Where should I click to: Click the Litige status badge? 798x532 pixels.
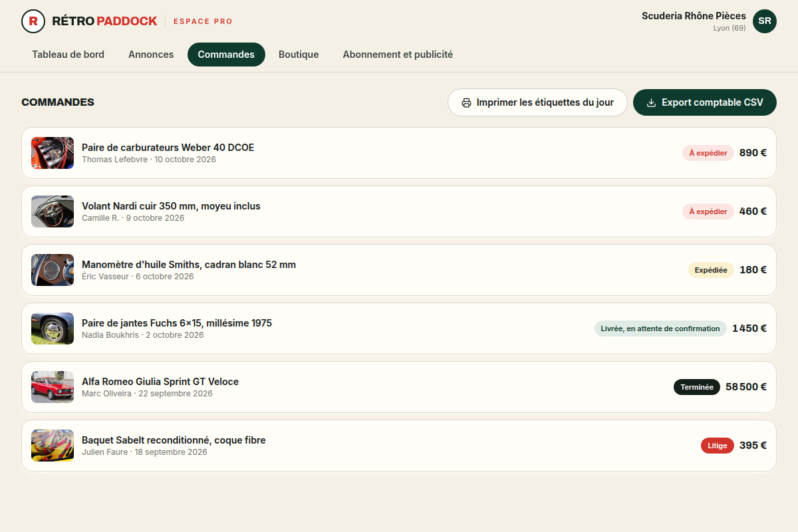click(718, 446)
